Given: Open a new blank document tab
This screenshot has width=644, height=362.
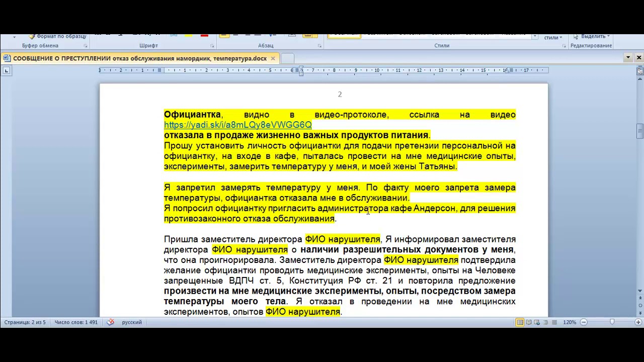Looking at the screenshot, I should point(287,58).
